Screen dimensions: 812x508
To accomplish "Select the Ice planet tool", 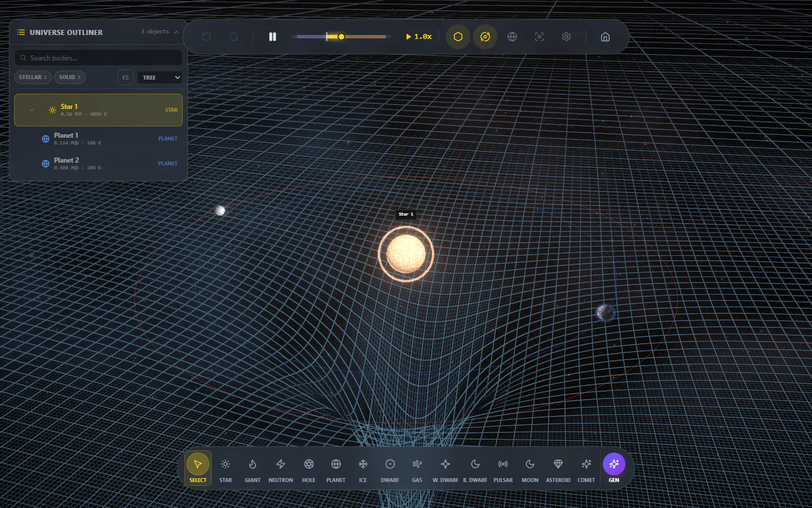I will (363, 469).
